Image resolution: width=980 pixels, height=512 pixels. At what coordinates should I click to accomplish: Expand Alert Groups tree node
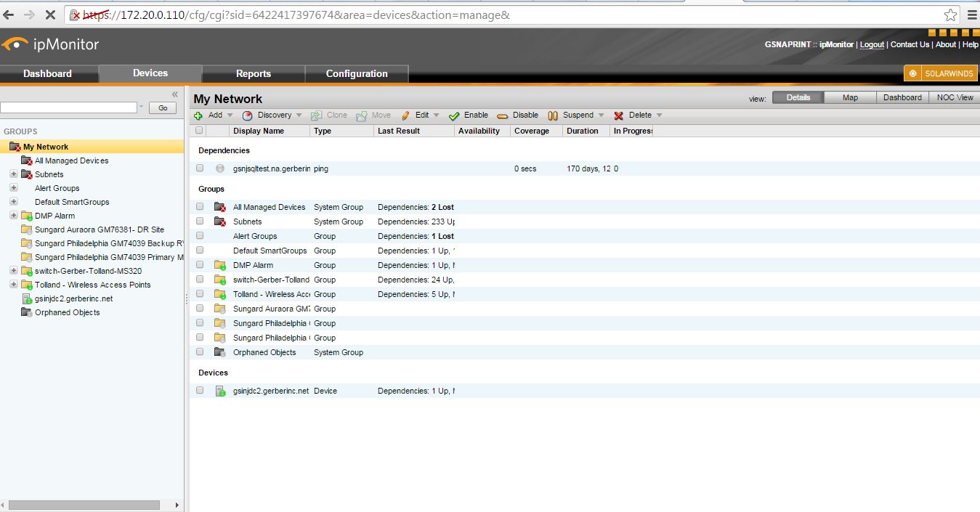point(13,188)
